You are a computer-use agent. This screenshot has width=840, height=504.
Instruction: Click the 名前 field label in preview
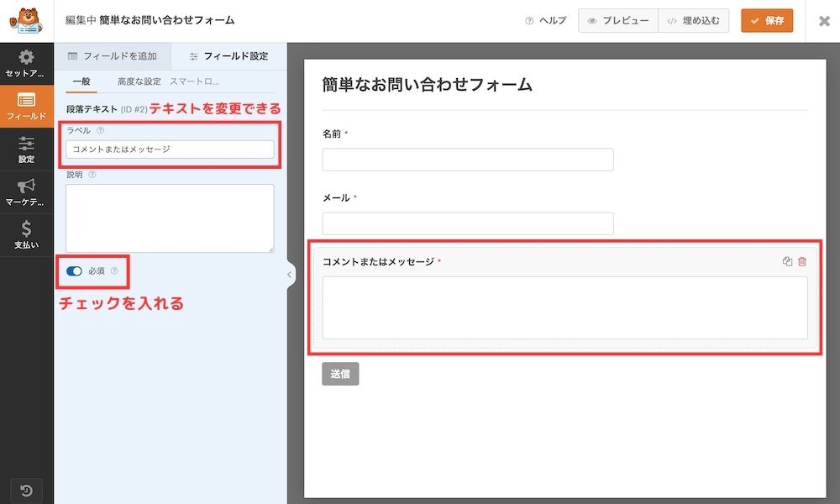tap(332, 134)
